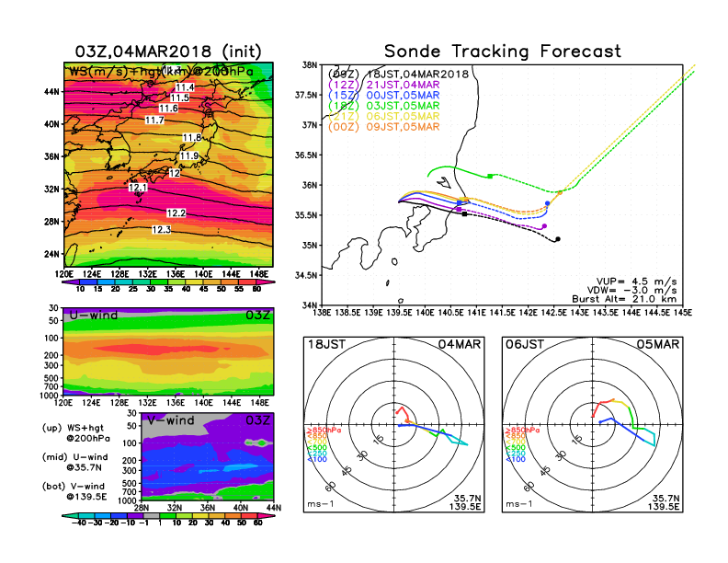The image size is (728, 563).
Task: Click the "<100" pressure legend on the left hodograph
Action: click(317, 459)
